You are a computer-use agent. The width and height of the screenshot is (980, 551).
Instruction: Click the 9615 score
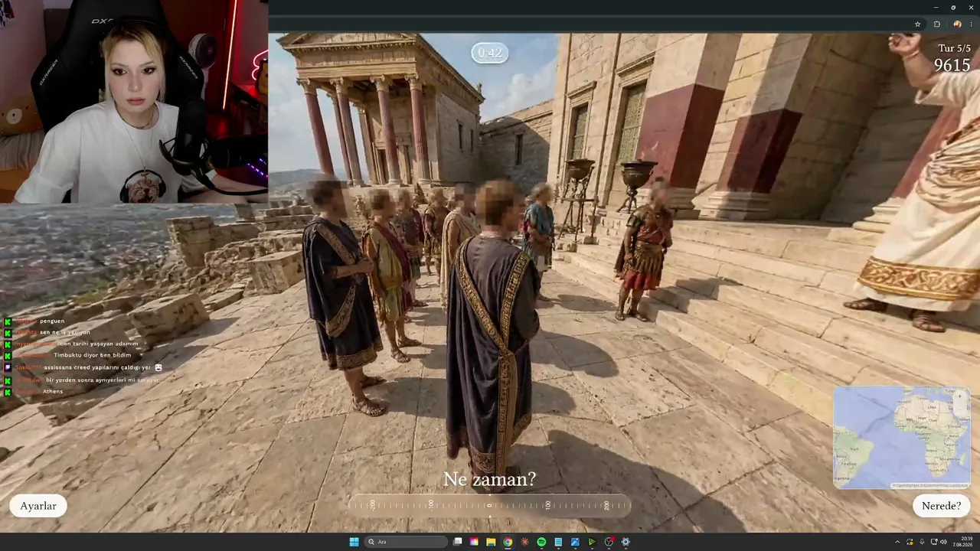(x=952, y=66)
